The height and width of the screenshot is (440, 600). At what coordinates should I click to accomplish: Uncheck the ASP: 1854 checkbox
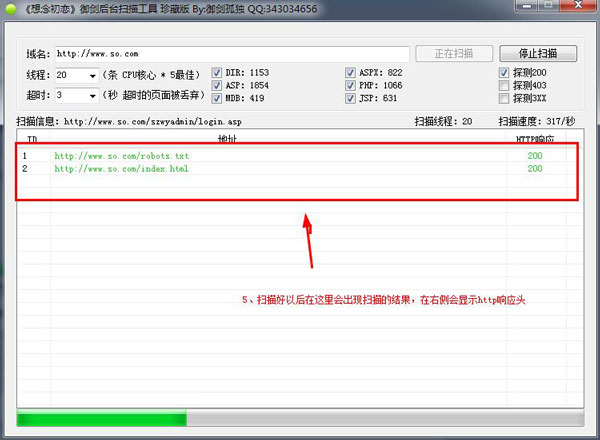218,86
